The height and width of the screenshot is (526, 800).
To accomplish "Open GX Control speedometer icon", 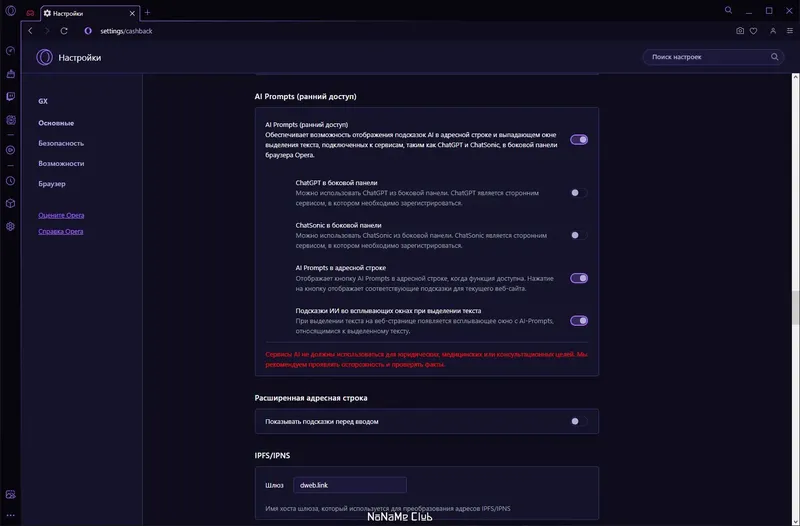I will pyautogui.click(x=10, y=51).
